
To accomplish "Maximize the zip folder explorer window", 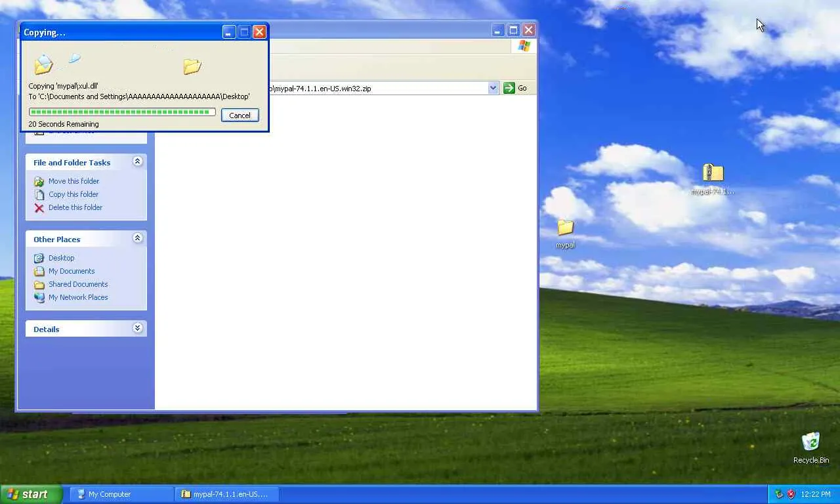I will click(x=513, y=30).
